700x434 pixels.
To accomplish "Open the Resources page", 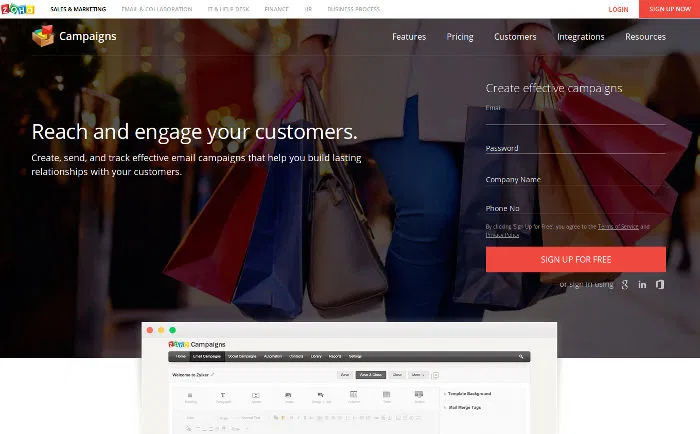I will click(x=646, y=37).
